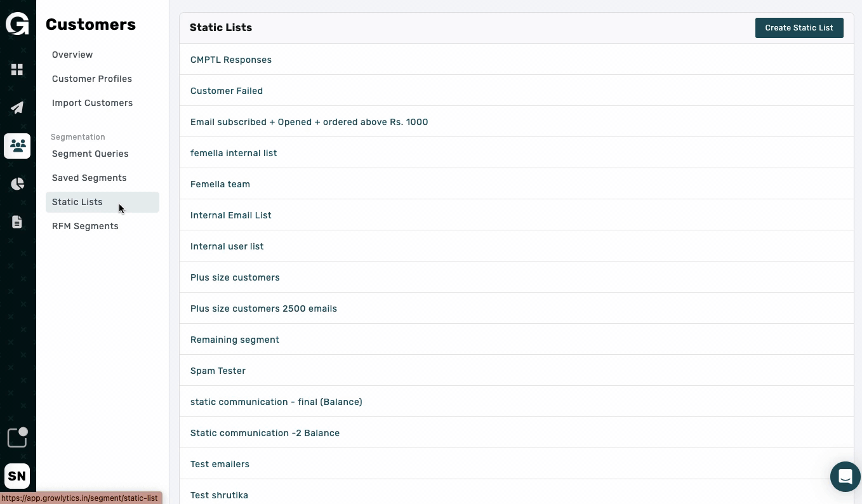Navigate to Import Customers
Screen dimensions: 862x504
tap(92, 103)
